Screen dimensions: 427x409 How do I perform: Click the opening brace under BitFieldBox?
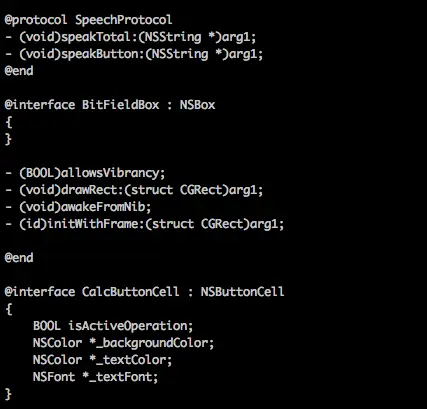[9, 122]
